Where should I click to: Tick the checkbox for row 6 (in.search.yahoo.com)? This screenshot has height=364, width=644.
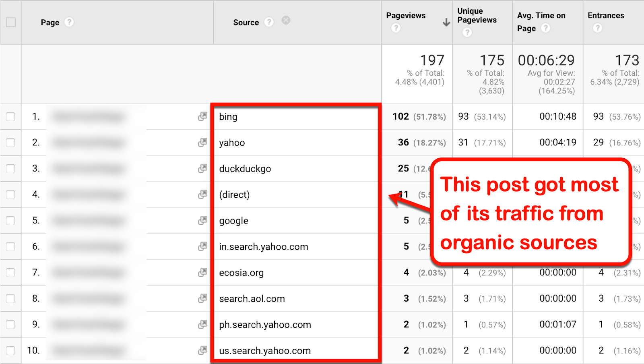pyautogui.click(x=10, y=246)
